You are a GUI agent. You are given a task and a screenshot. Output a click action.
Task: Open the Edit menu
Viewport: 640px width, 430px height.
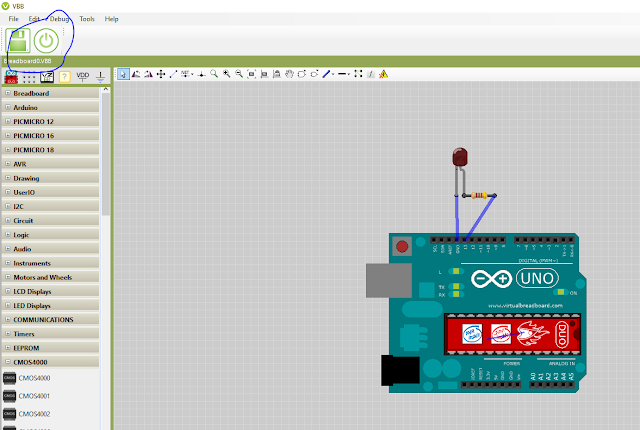tap(34, 19)
